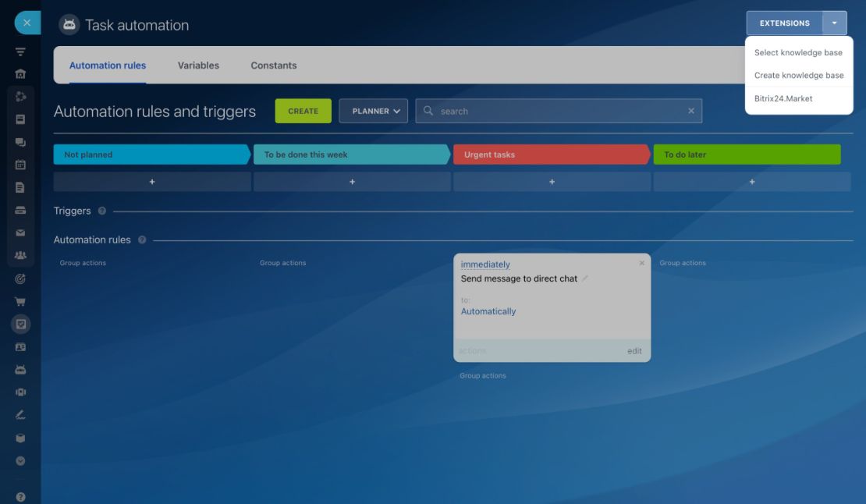
Task: Choose Select knowledge base from menu
Action: [x=799, y=52]
